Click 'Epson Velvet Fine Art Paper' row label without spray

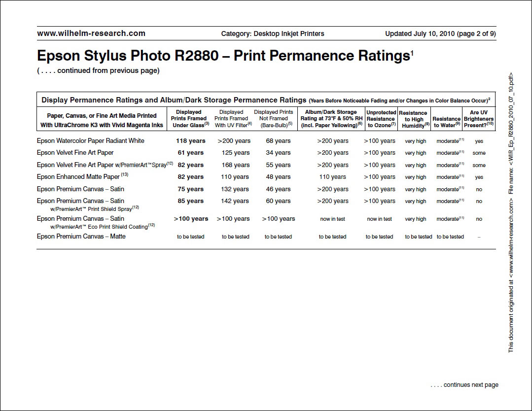pyautogui.click(x=75, y=153)
